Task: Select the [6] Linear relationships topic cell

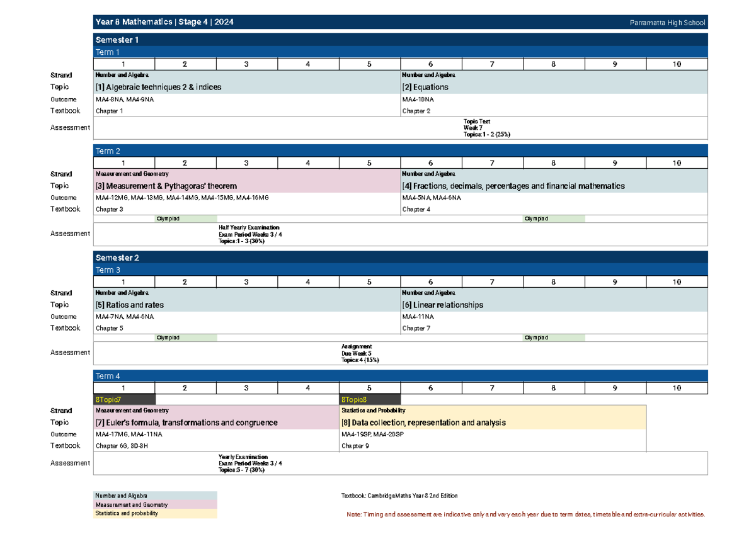Action: coord(443,305)
